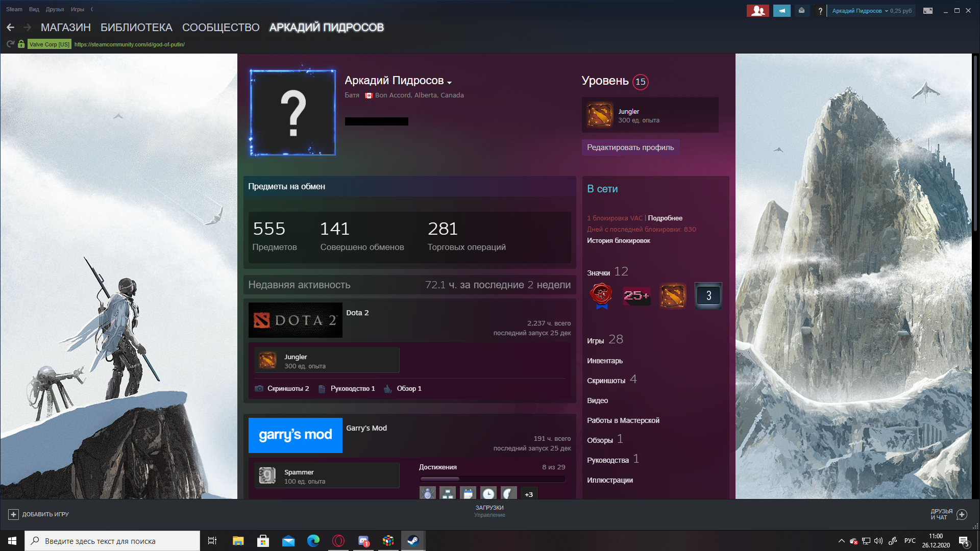Open Microsoft Edge from taskbar

point(313,541)
